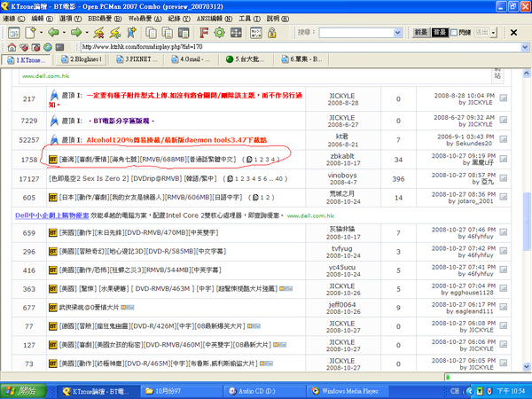This screenshot has height=399, width=532.
Task: Switch to the 2.Bloglines tab
Action: tap(84, 60)
